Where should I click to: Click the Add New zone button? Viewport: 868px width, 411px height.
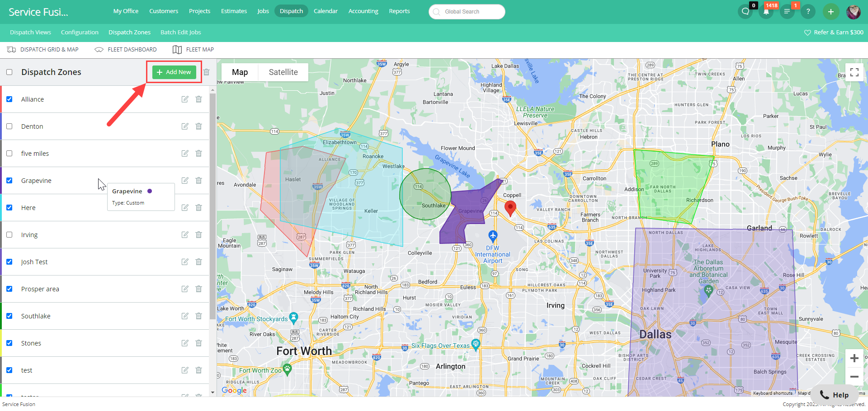[174, 72]
